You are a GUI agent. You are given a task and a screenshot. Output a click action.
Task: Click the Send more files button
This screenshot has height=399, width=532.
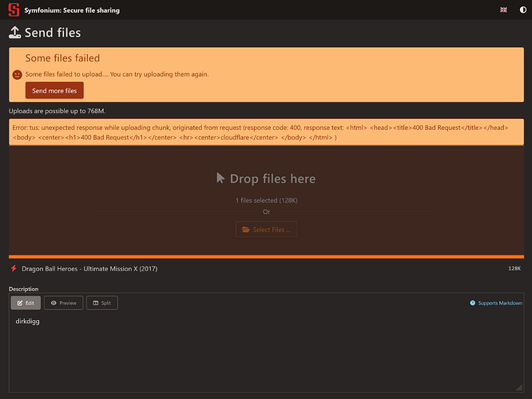click(54, 90)
